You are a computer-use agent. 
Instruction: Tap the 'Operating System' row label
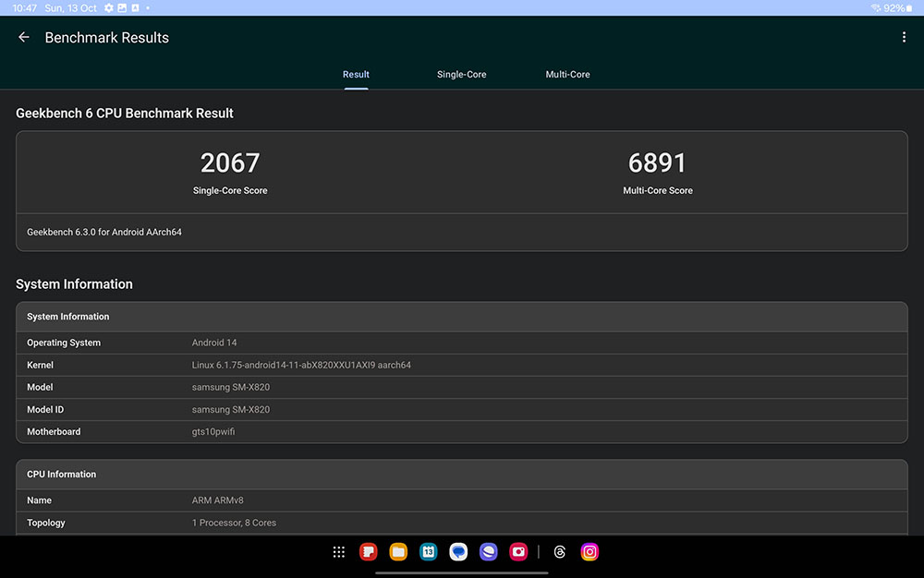tap(64, 343)
